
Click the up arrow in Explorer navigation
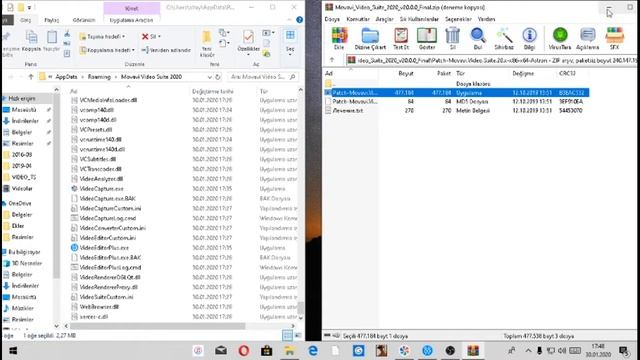(31, 77)
